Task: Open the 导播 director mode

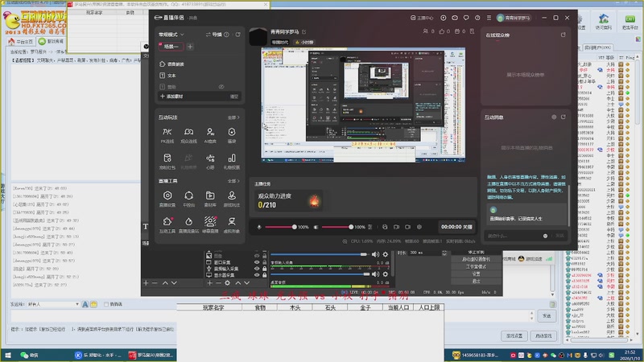Action: click(x=214, y=35)
